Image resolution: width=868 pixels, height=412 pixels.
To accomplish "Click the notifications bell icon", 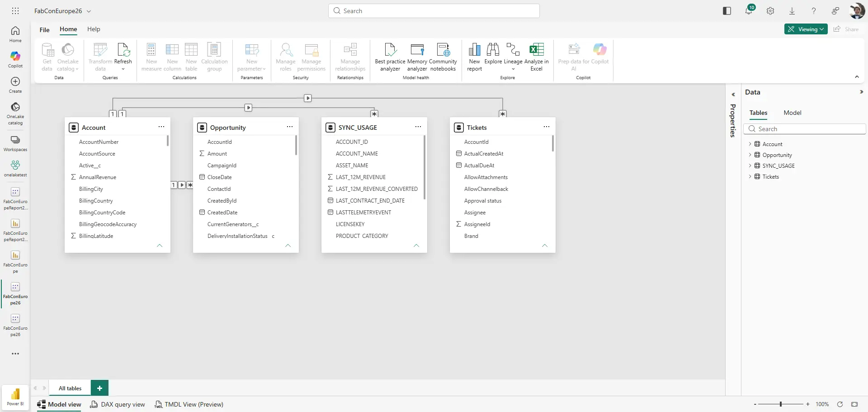I will click(749, 11).
